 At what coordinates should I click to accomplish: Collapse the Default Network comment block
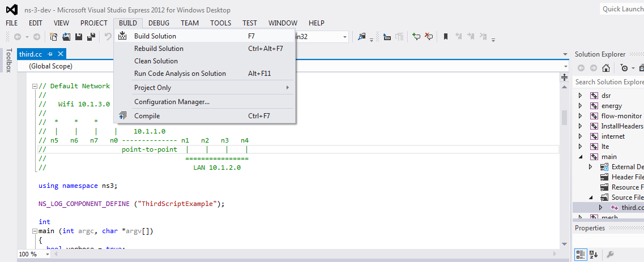(35, 86)
